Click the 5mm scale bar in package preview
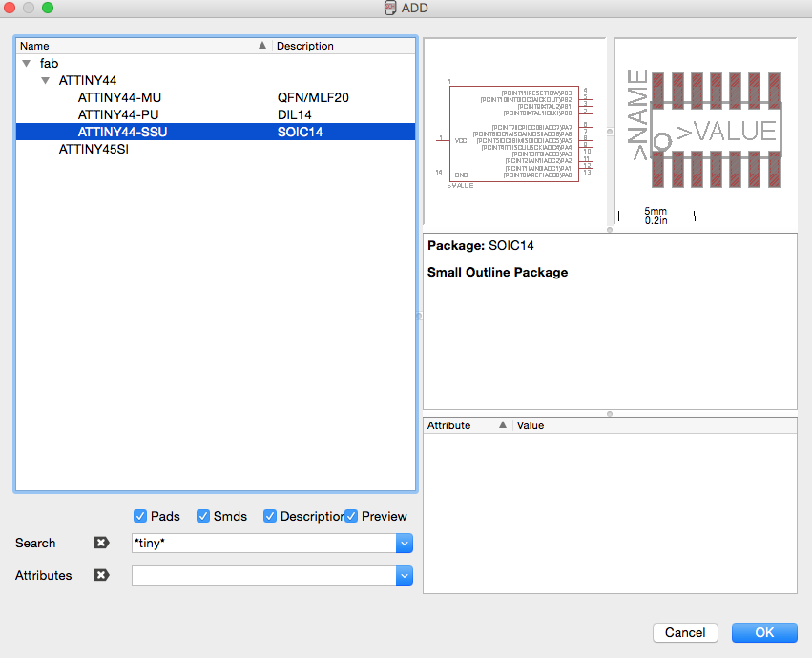The image size is (812, 658). pyautogui.click(x=656, y=216)
